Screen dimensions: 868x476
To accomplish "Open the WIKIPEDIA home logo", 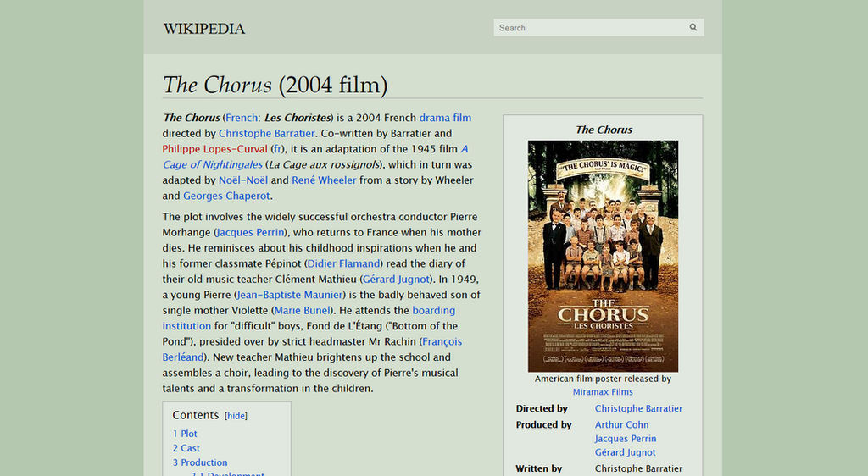I will tap(203, 29).
